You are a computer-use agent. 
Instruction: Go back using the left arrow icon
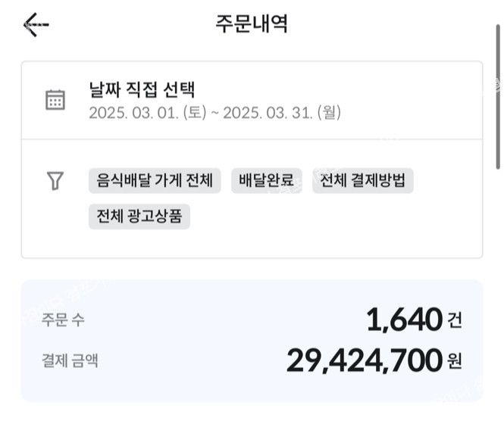[36, 25]
